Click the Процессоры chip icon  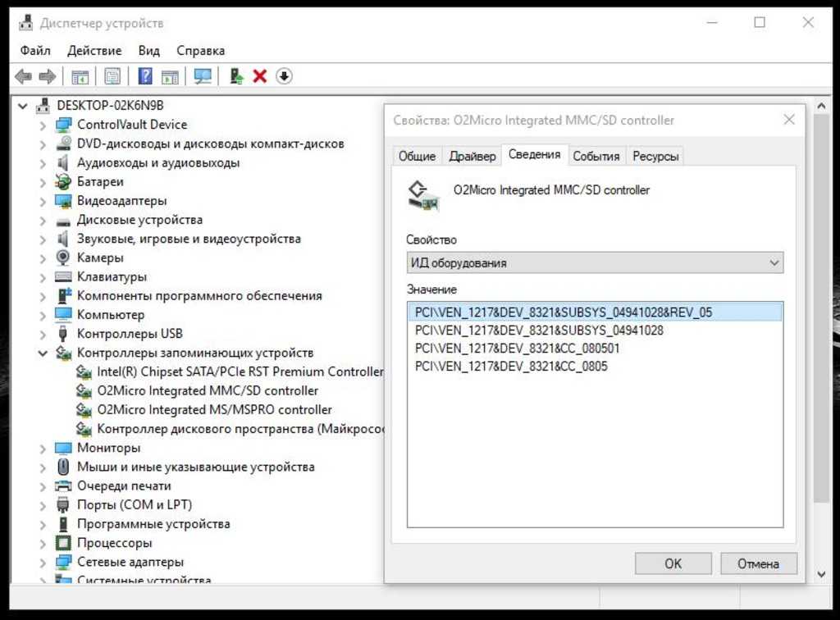[63, 543]
